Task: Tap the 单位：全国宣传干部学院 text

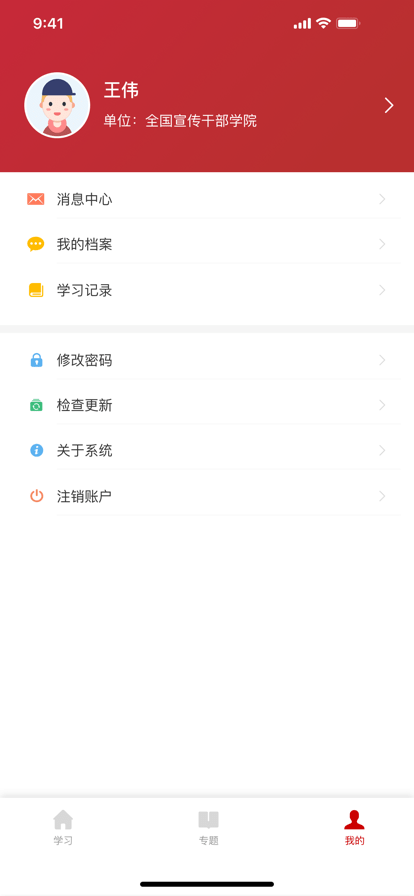Action: click(180, 121)
